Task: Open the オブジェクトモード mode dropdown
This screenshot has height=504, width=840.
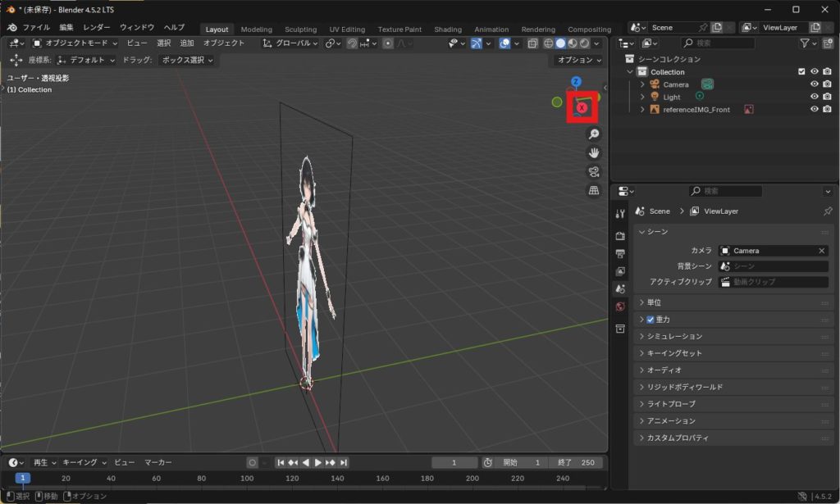Action: (x=75, y=43)
